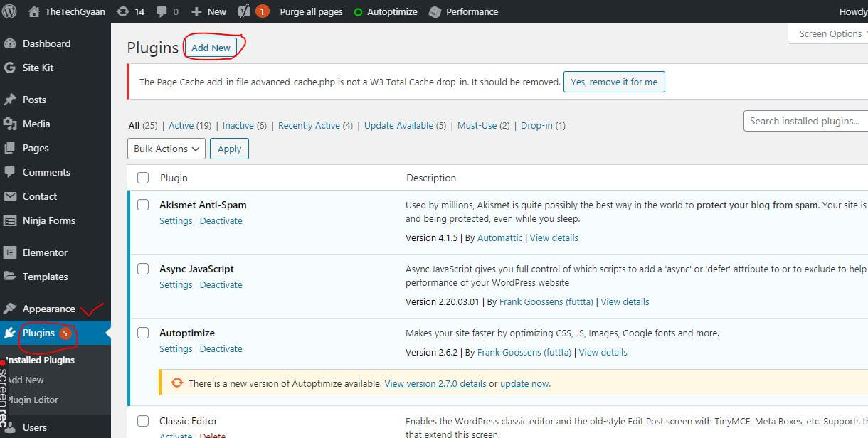Click the Templates folder icon
The width and height of the screenshot is (868, 438).
click(x=10, y=277)
